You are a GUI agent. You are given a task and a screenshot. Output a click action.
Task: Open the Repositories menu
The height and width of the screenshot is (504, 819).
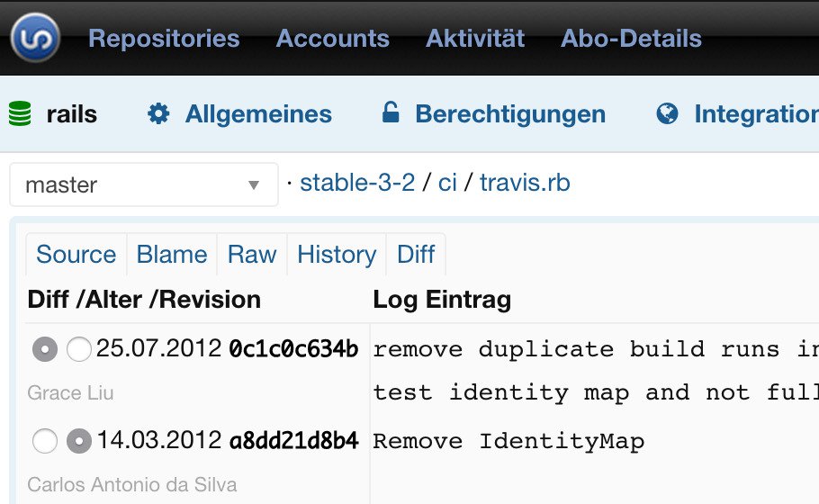click(x=164, y=39)
